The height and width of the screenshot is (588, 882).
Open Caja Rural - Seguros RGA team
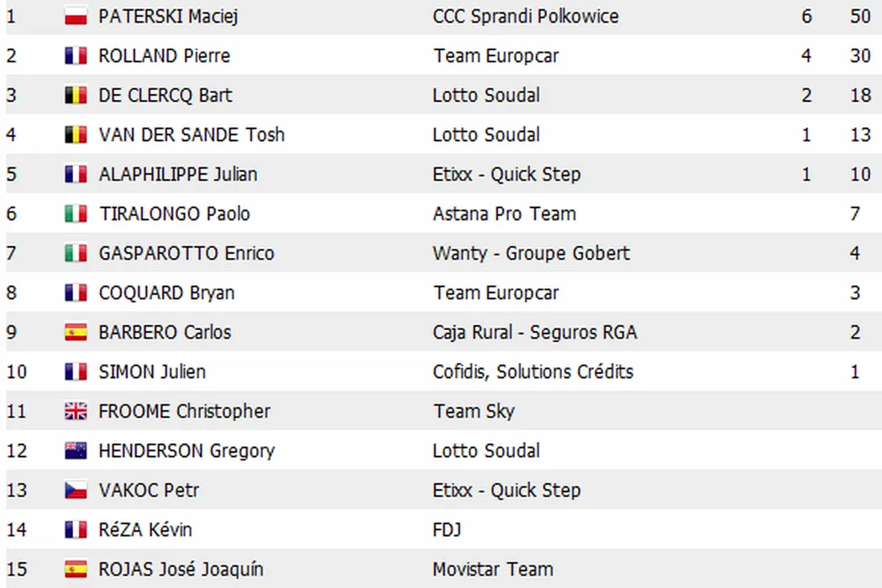(x=534, y=333)
